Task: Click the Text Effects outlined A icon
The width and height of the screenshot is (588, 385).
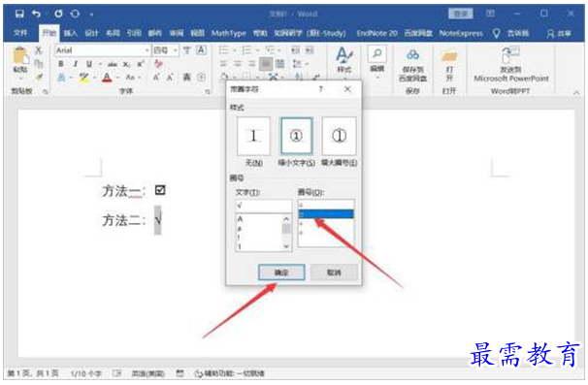Action: 61,78
